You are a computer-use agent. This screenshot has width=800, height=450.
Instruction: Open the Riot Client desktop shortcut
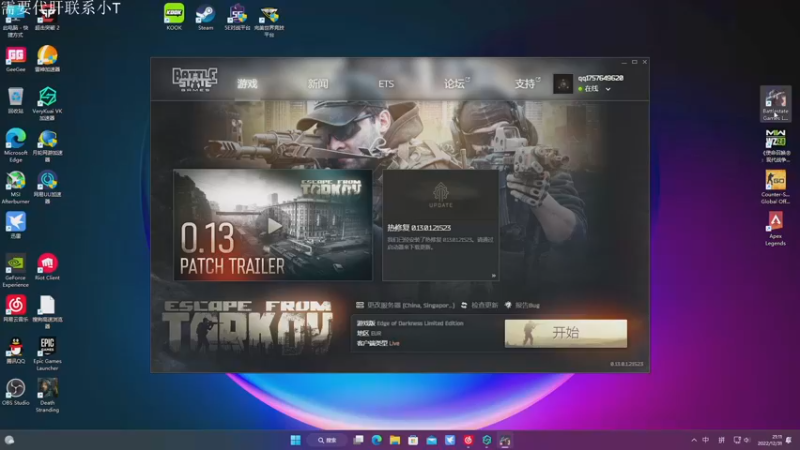coord(47,267)
